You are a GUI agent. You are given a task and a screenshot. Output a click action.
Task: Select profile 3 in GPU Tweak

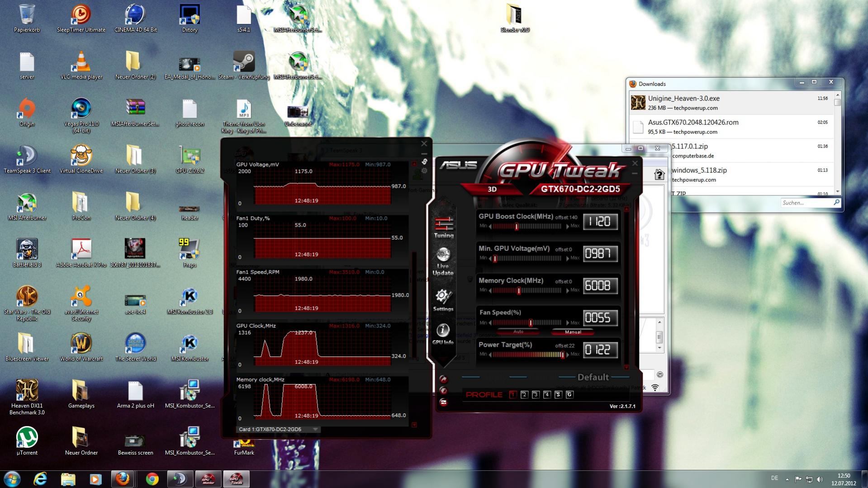(536, 395)
